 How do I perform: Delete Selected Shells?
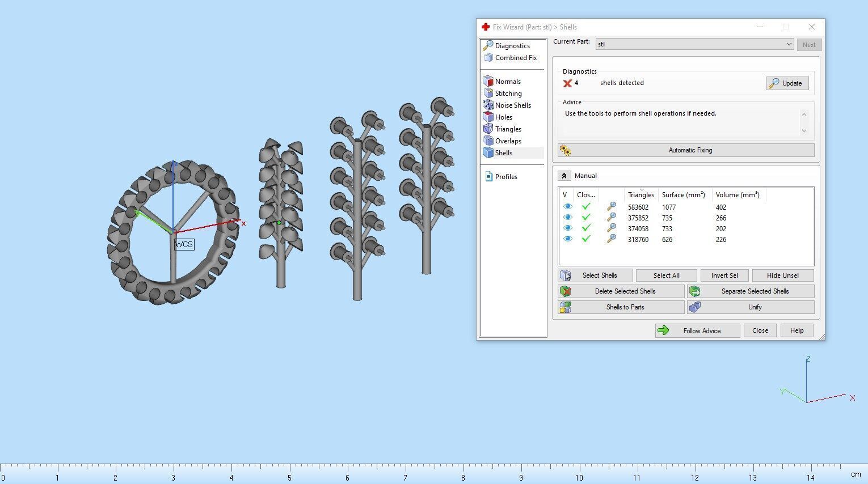click(621, 291)
